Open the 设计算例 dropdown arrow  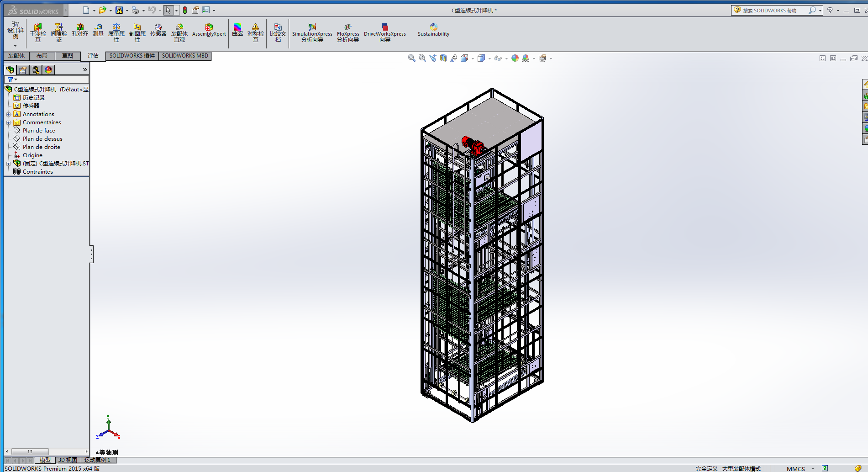15,46
